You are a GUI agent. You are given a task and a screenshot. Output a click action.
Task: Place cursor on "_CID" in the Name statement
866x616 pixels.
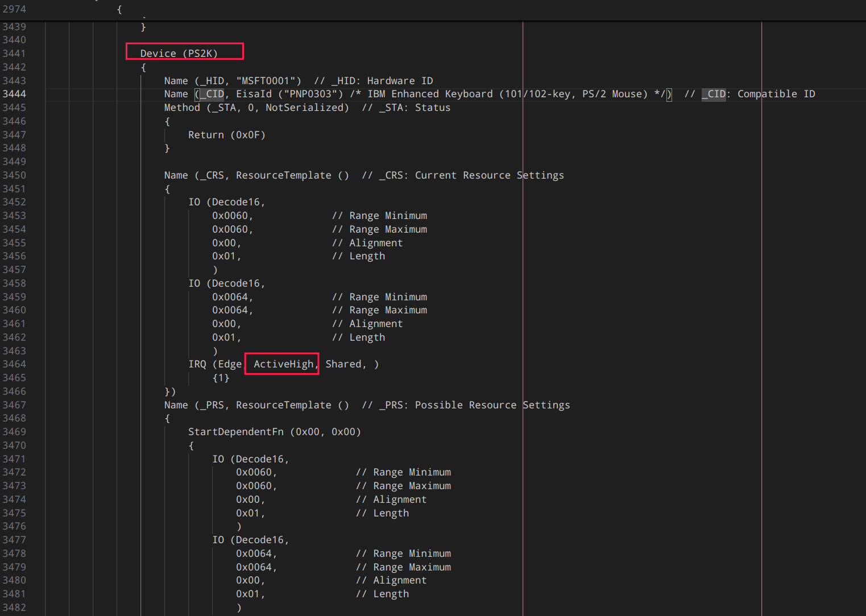point(212,94)
